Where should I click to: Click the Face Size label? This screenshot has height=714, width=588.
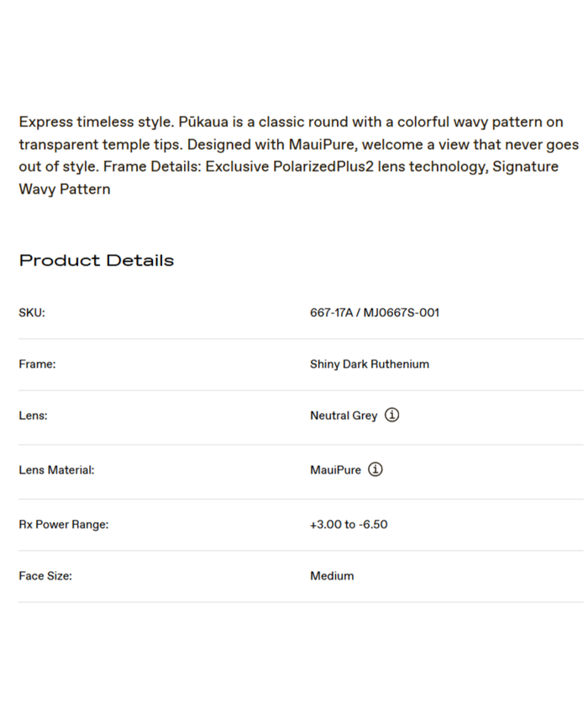click(x=45, y=576)
